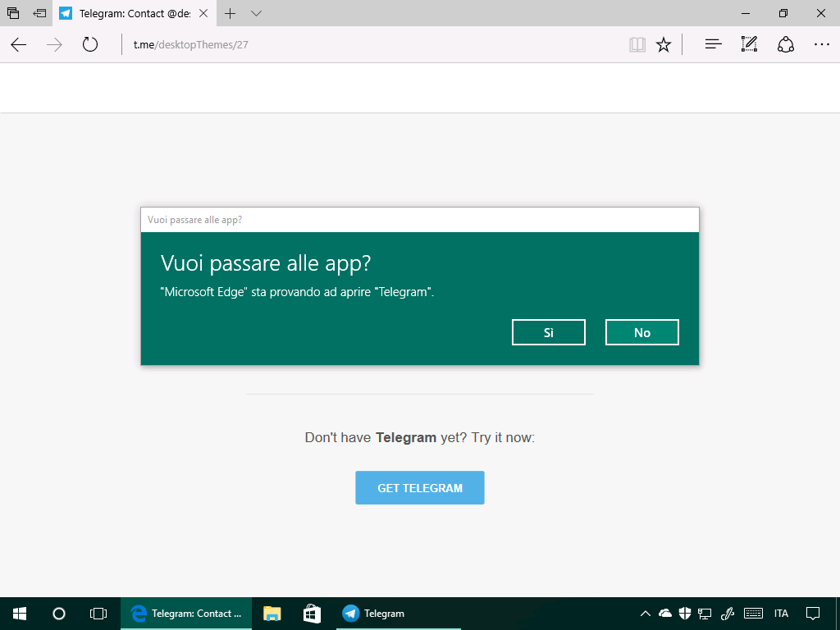The height and width of the screenshot is (630, 840).
Task: Switch to Edge taskbar button
Action: click(x=186, y=614)
